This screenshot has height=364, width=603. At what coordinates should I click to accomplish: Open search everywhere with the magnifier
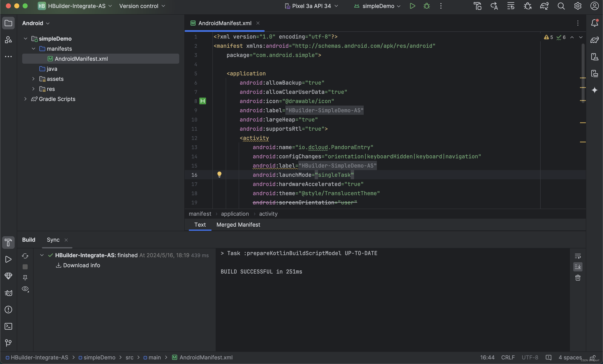(561, 6)
